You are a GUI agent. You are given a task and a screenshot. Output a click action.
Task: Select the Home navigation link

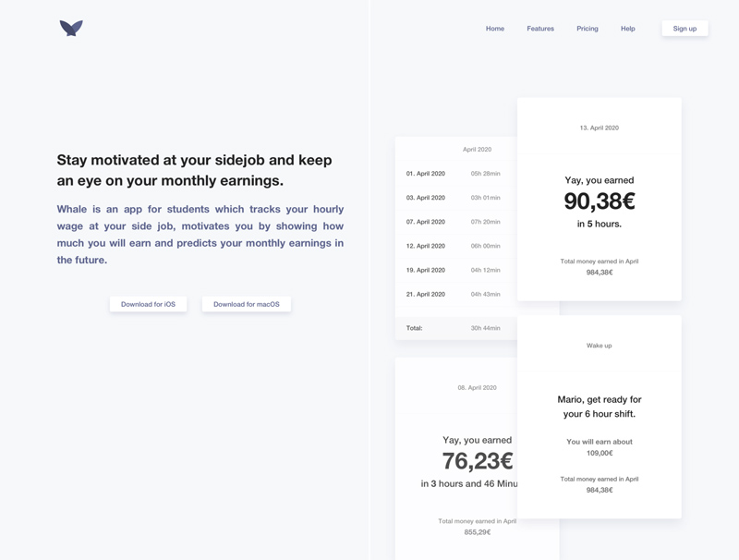(495, 28)
